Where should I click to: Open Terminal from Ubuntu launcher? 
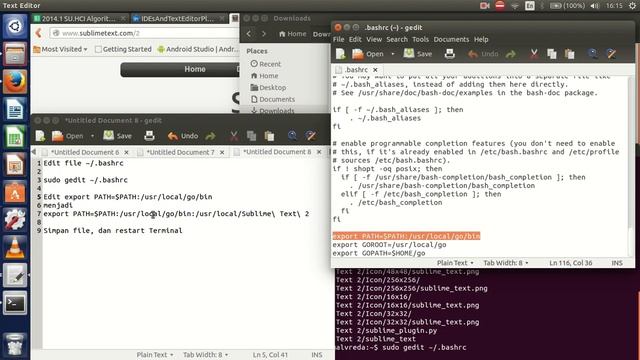[x=15, y=303]
